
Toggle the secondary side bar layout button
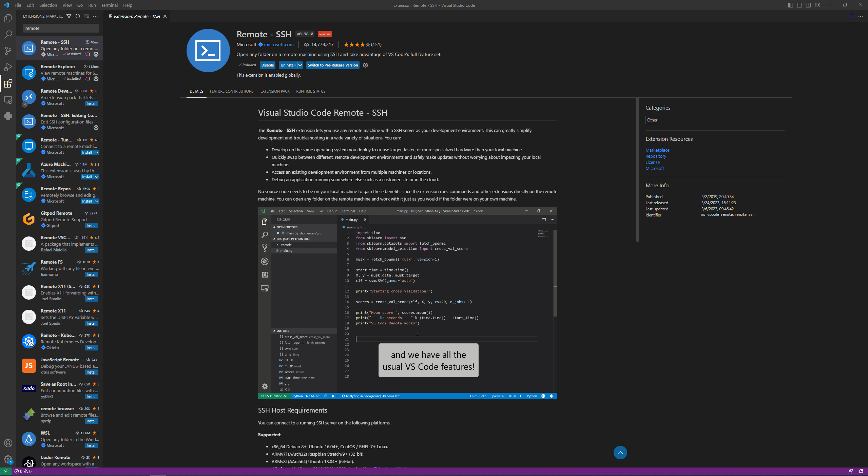point(808,5)
